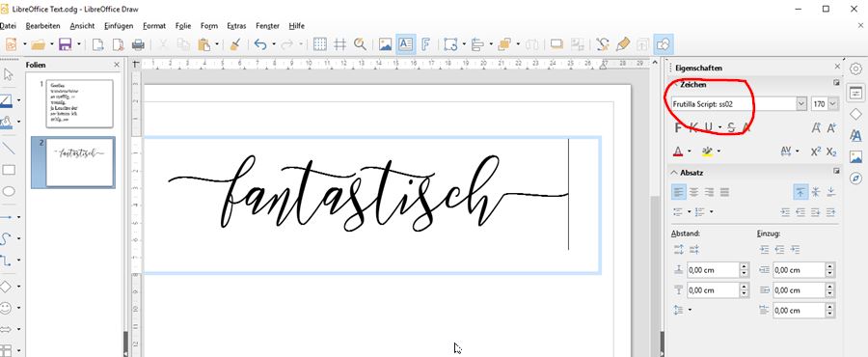Open the red font color picker
This screenshot has height=357, width=868.
(x=678, y=151)
